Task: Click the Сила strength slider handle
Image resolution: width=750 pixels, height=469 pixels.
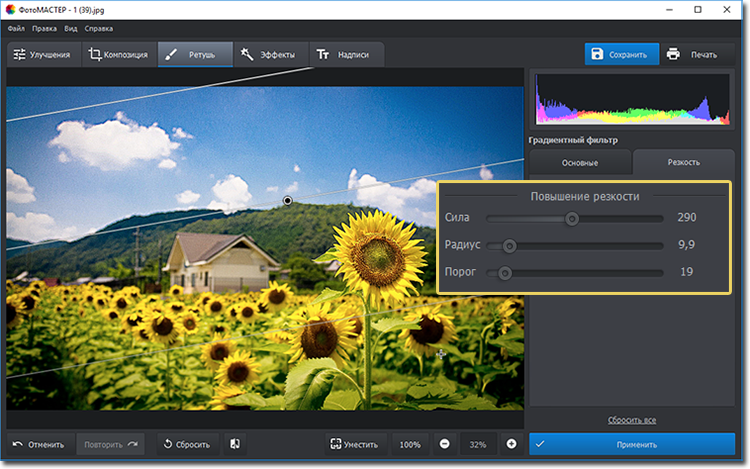Action: point(571,218)
